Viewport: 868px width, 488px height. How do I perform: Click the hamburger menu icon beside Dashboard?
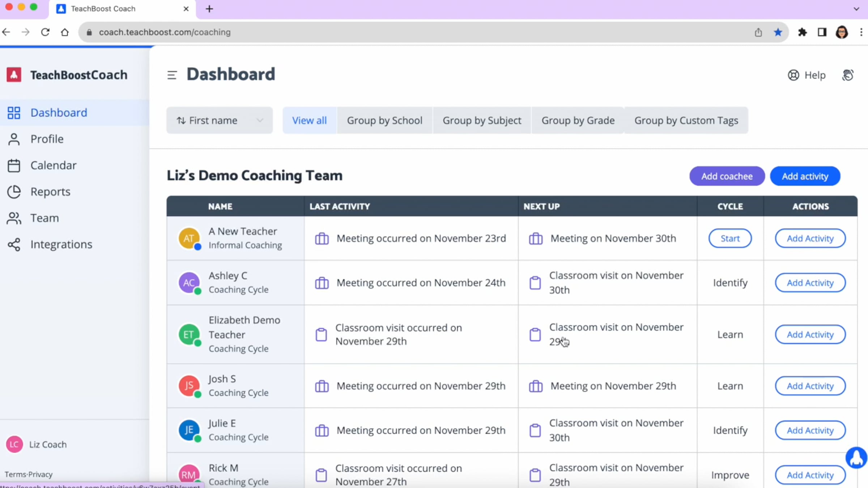click(x=172, y=75)
